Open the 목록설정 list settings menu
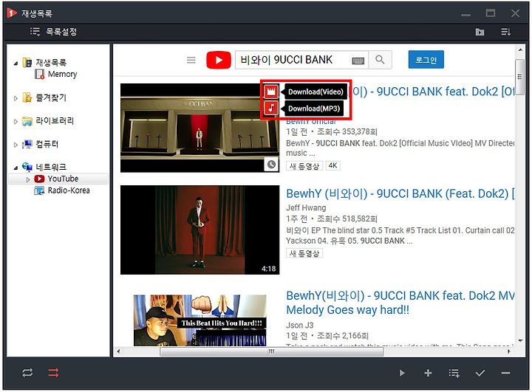Image resolution: width=532 pixels, height=392 pixels. pos(54,32)
